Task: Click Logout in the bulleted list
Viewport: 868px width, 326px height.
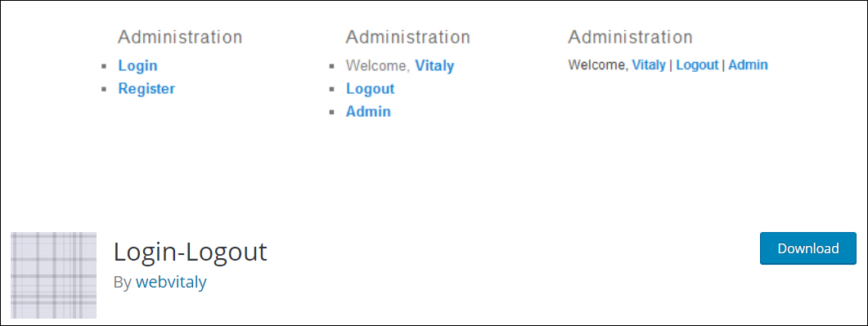Action: click(371, 88)
